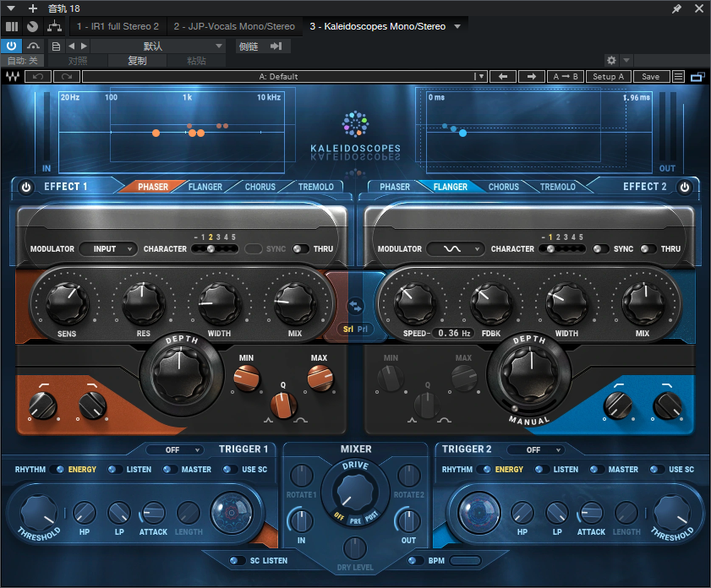Click the Prl routing option
711x588 pixels.
pos(363,329)
